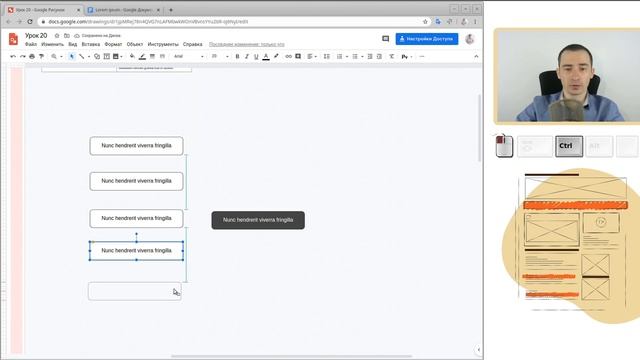The height and width of the screenshot is (360, 640).
Task: Open the line spacing options
Action: (x=327, y=57)
